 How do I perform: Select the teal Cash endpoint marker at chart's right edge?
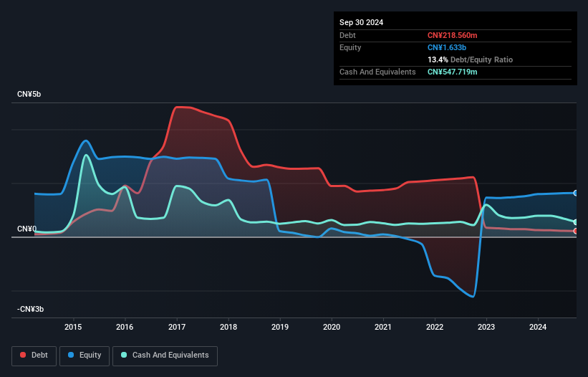pyautogui.click(x=576, y=222)
